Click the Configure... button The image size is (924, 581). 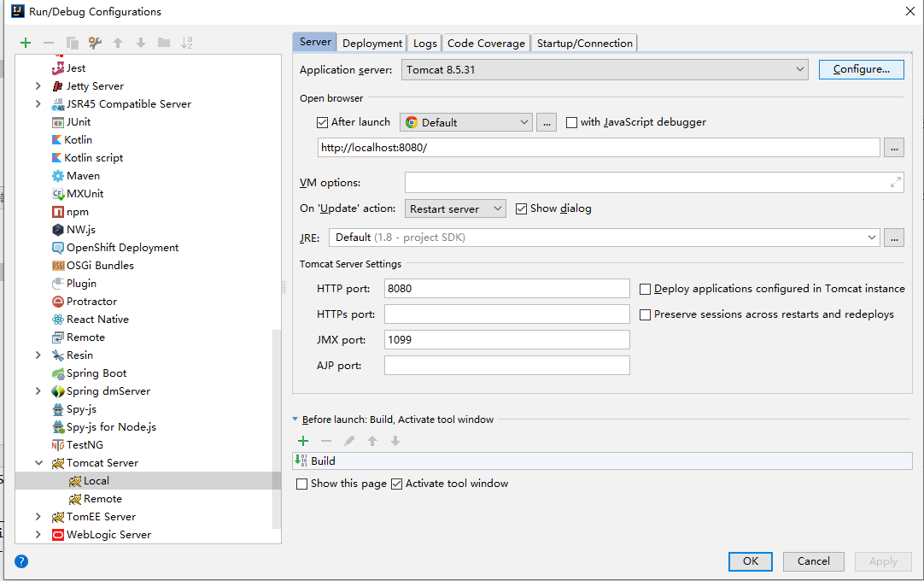click(x=861, y=69)
